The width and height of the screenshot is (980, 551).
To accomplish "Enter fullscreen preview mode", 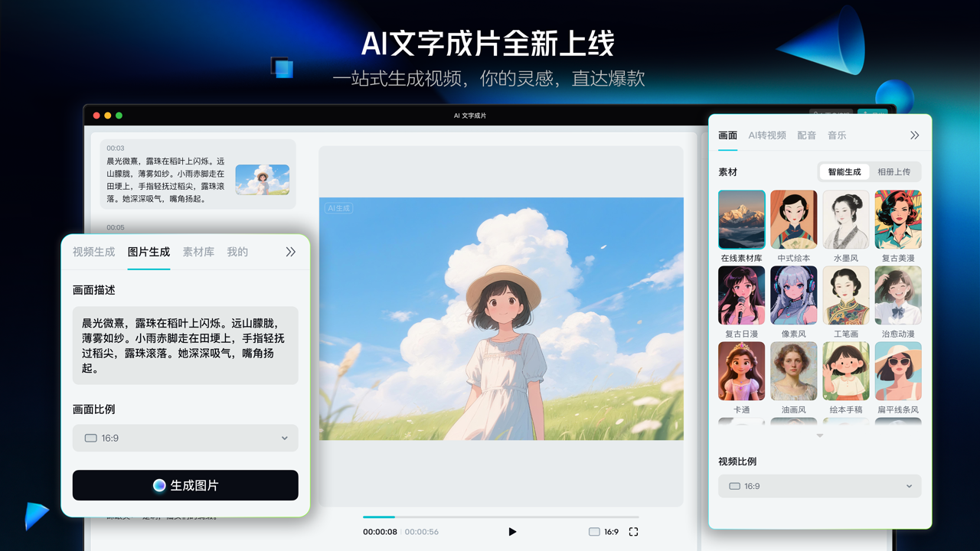I will [632, 531].
